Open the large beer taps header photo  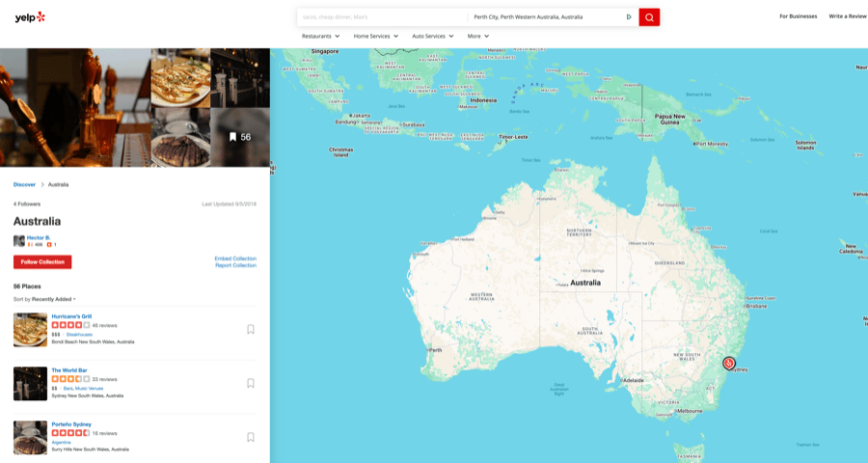(75, 107)
